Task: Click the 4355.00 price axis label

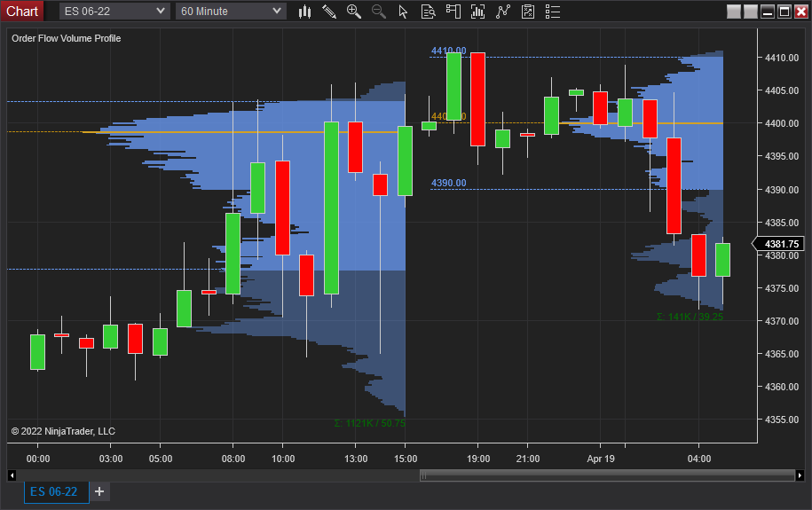Action: pos(782,420)
